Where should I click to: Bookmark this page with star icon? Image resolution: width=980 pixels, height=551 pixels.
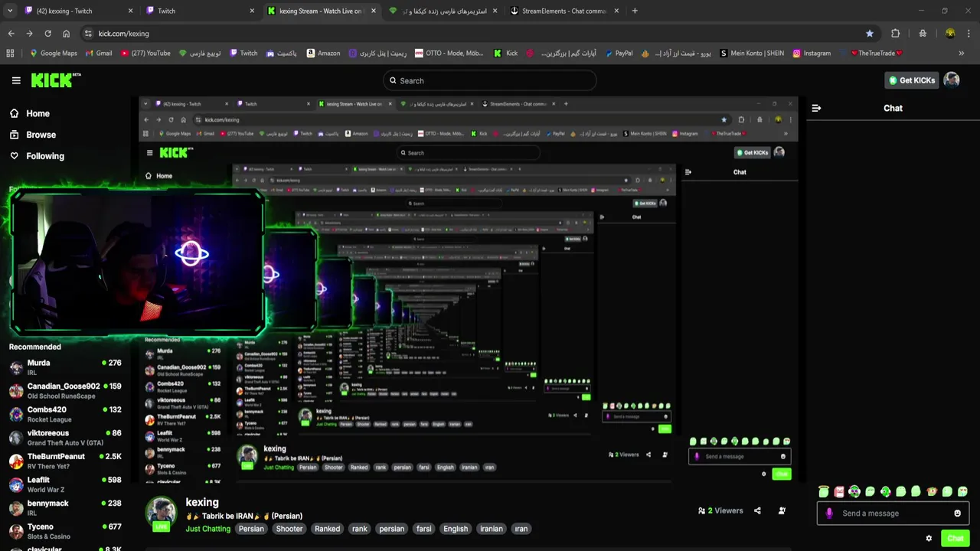870,34
